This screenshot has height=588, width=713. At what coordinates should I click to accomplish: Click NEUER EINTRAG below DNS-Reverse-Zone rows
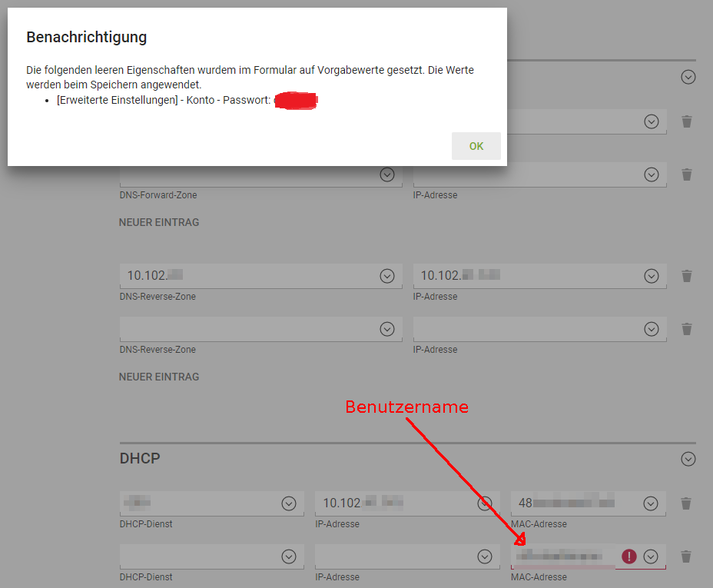click(159, 377)
